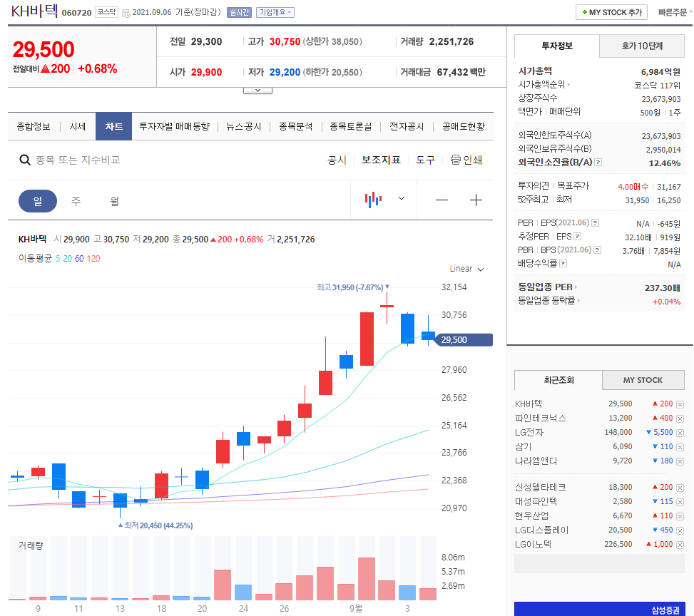Click the print icon next to 인쇄
Viewport: 694px width, 616px height.
456,160
